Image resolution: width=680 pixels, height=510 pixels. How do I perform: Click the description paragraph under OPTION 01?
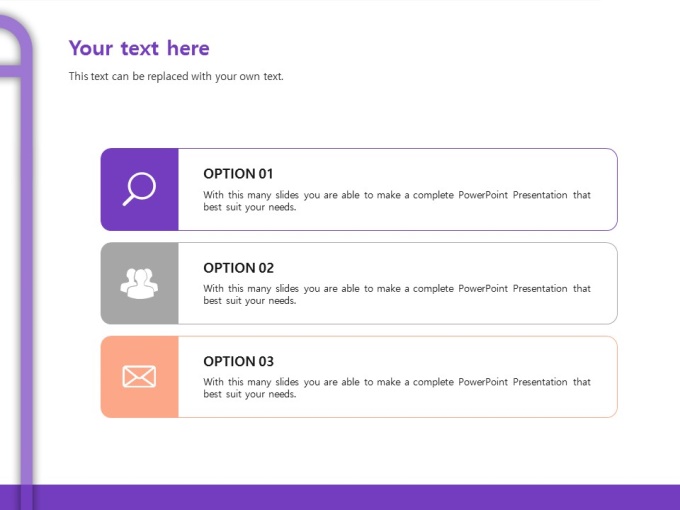(x=396, y=201)
